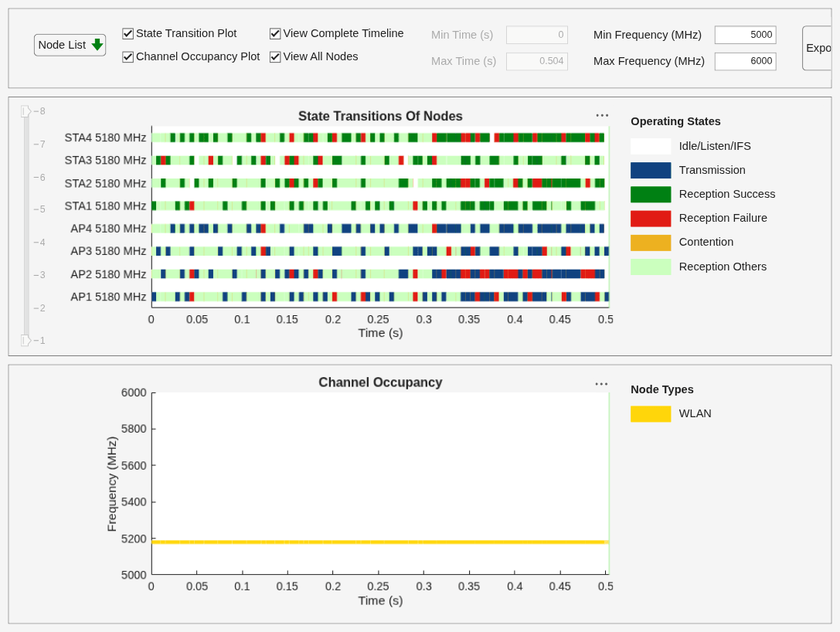
Task: Click the Reception Failure legend swatch
Action: coord(651,219)
